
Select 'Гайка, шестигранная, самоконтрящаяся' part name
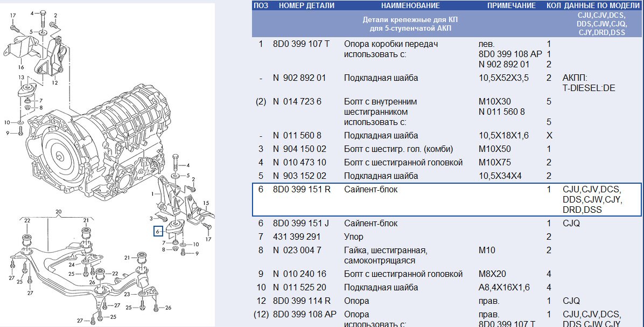pos(386,255)
